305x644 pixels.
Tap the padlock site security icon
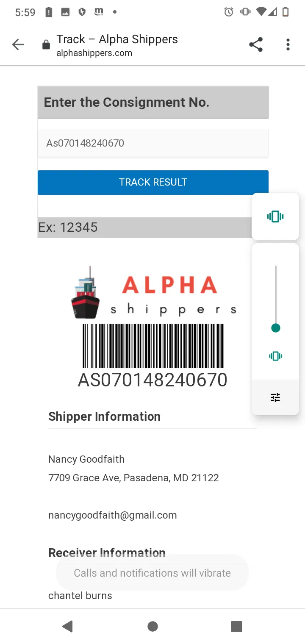tap(46, 45)
